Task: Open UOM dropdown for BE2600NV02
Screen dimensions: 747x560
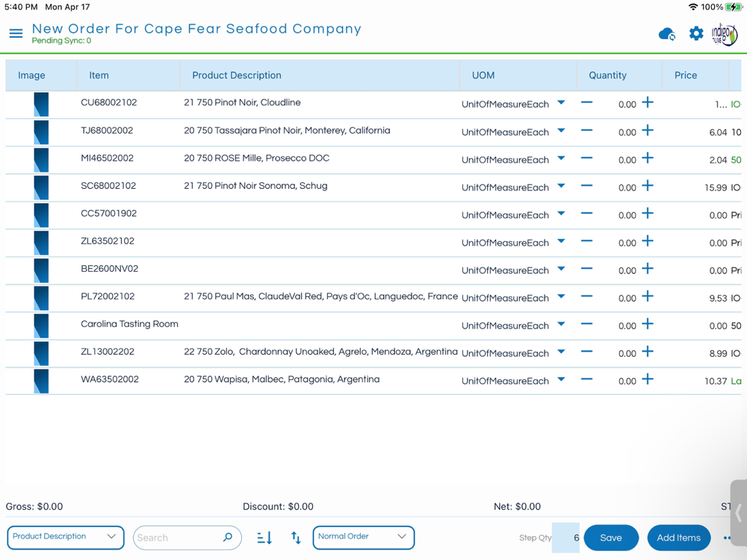Action: (561, 268)
